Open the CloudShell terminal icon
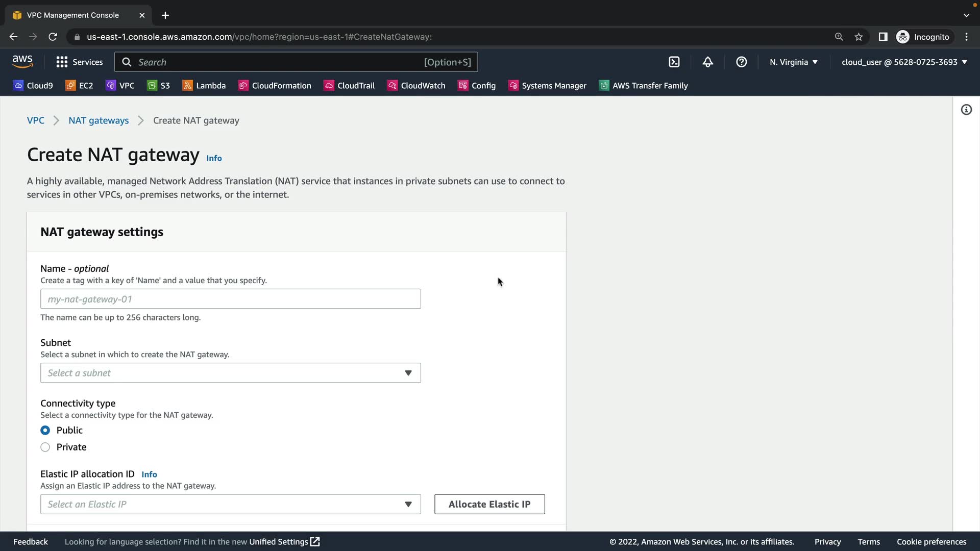 click(674, 62)
